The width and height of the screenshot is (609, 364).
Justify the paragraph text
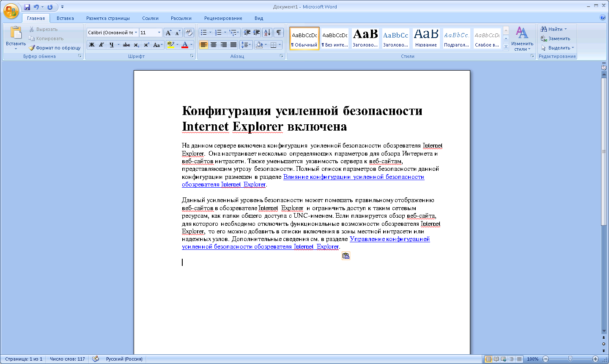click(x=233, y=44)
